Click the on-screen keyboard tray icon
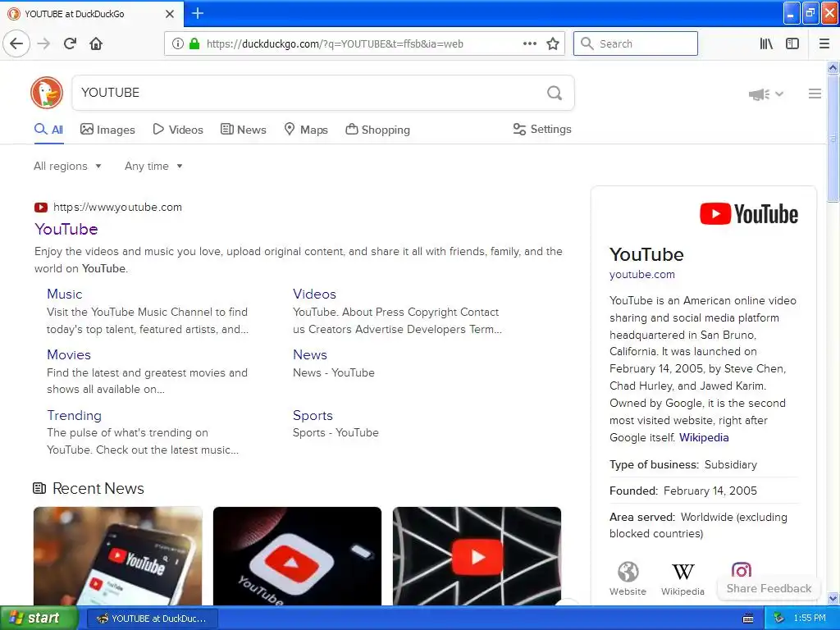Image resolution: width=840 pixels, height=630 pixels. click(x=748, y=619)
